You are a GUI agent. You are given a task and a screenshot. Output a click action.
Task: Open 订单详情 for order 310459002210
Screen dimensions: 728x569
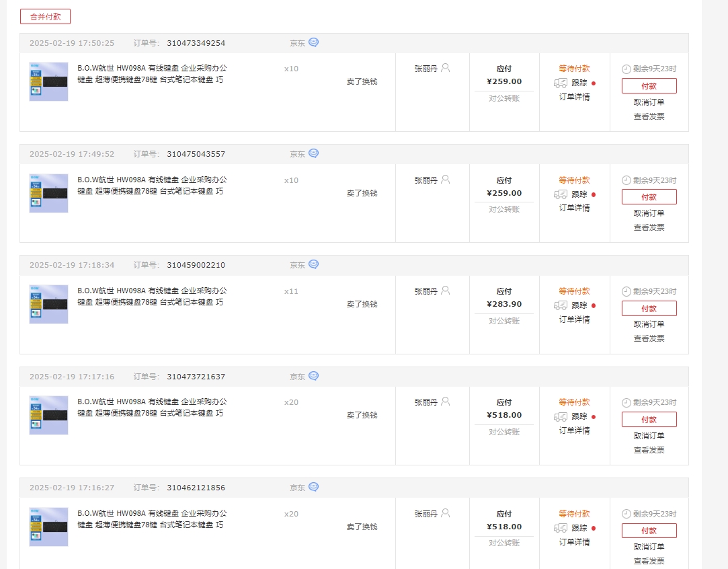(574, 319)
